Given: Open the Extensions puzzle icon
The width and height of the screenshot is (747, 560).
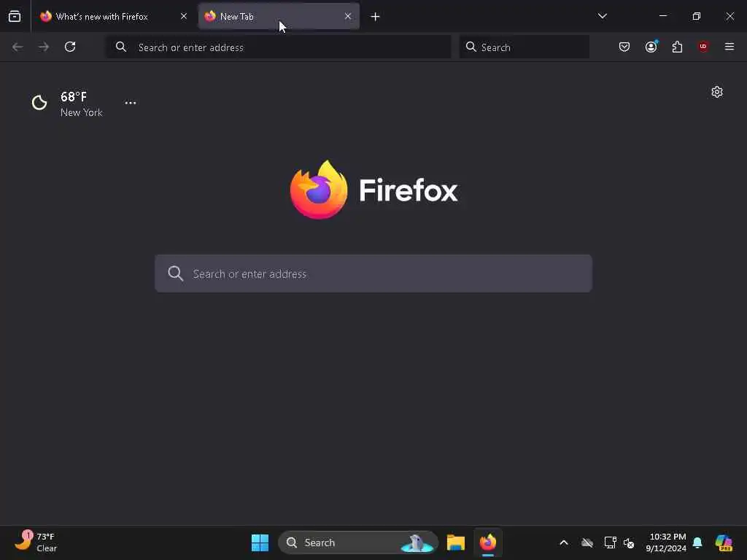Looking at the screenshot, I should (677, 47).
